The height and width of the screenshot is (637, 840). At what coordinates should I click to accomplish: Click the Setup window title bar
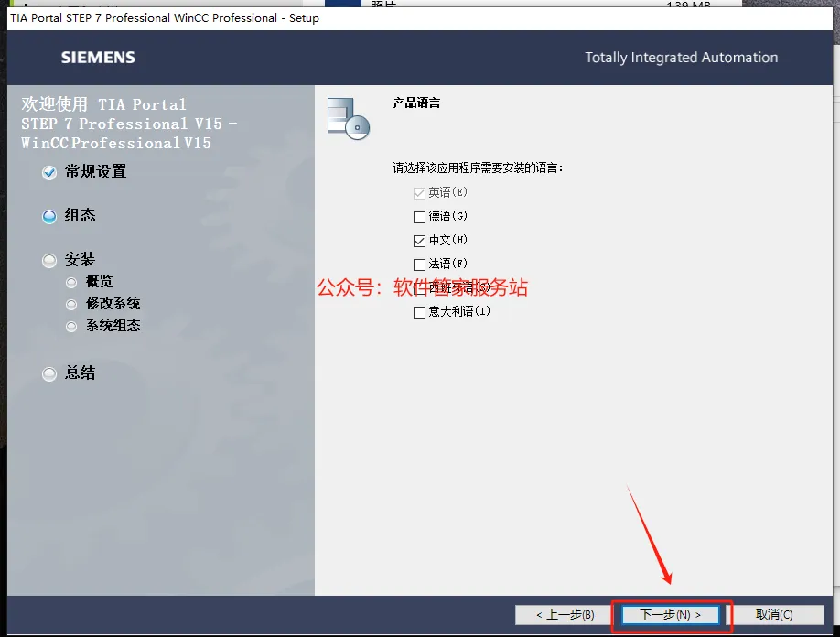coord(420,18)
